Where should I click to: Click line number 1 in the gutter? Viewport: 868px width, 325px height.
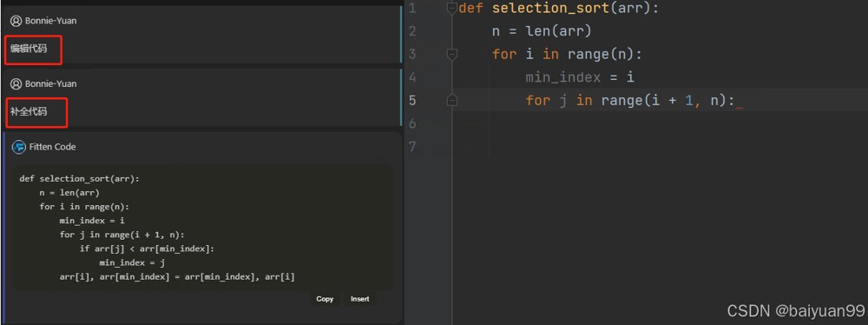pos(411,9)
